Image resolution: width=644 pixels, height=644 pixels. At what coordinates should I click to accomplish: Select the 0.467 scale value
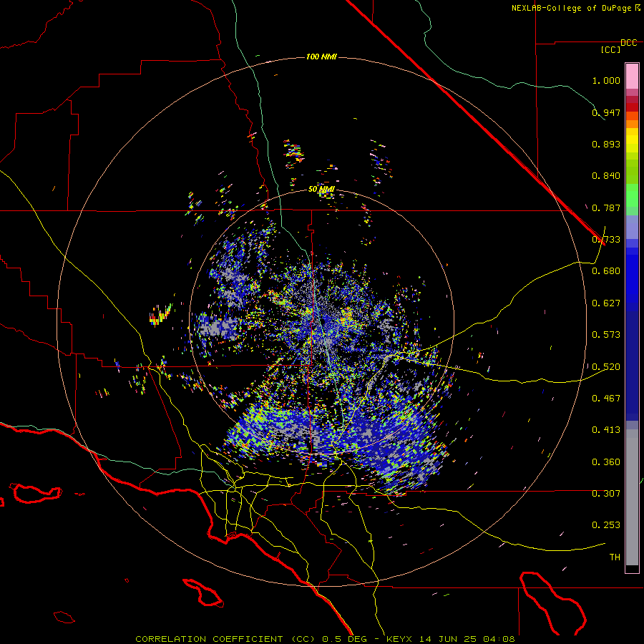606,399
